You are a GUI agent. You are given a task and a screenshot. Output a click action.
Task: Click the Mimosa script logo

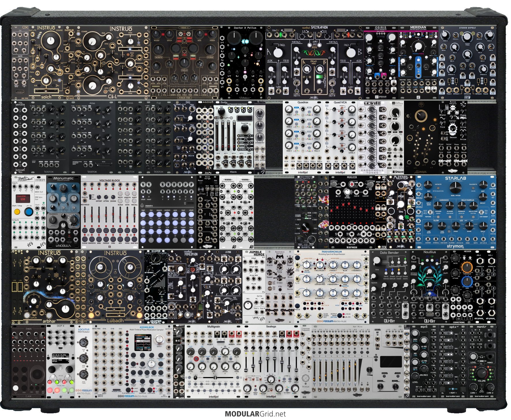[x=421, y=171]
